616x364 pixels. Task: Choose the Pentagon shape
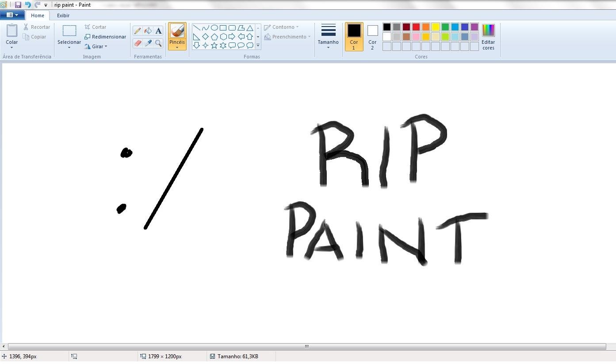[x=214, y=37]
